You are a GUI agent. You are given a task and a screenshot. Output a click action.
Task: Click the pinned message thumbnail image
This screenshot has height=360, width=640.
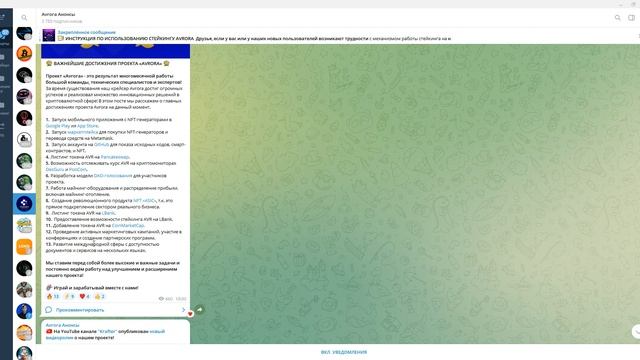pos(49,35)
